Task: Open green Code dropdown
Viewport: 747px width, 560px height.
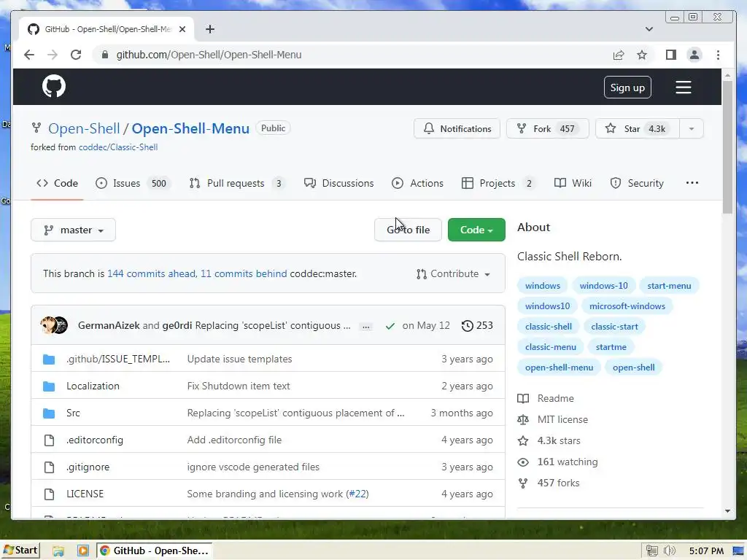Action: (476, 230)
